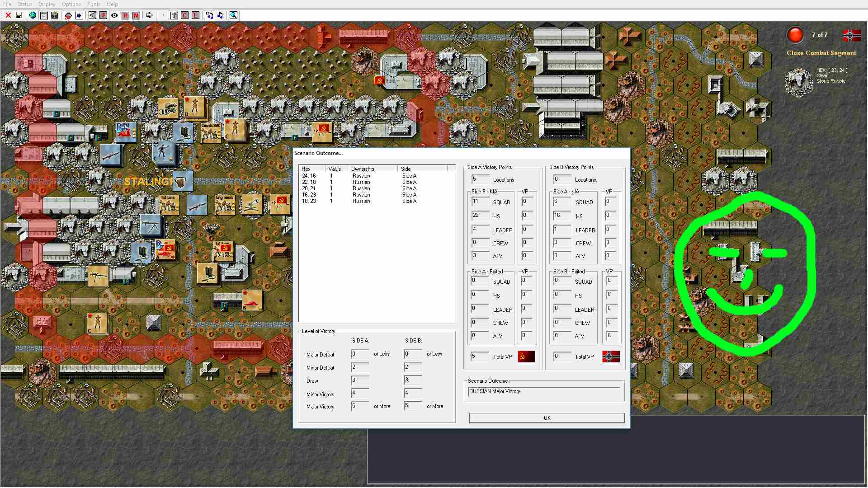
Task: Click the stone rubble hex preview thumbnail
Action: click(799, 82)
